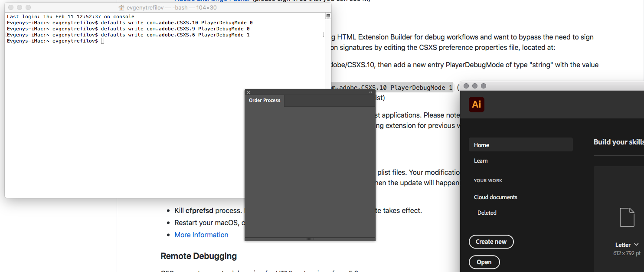The width and height of the screenshot is (644, 272).
Task: Expand the Letter preset dropdown chevron
Action: tap(636, 245)
